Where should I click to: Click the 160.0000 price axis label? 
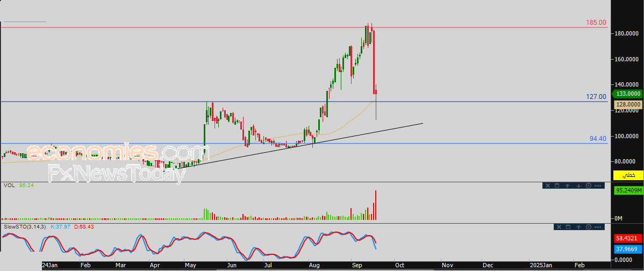[626, 59]
